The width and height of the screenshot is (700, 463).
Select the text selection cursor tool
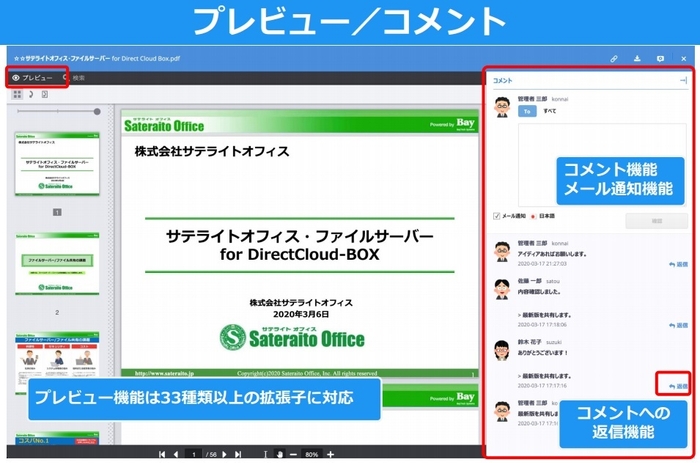coord(265,454)
